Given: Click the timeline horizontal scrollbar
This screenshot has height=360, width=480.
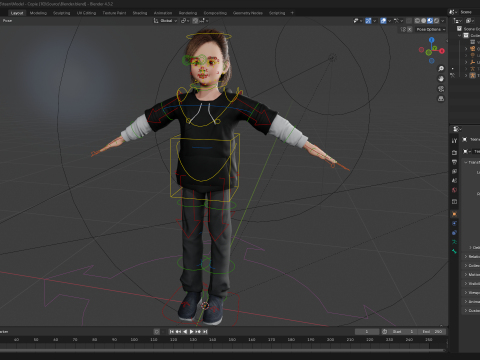Looking at the screenshot, I should point(223,350).
